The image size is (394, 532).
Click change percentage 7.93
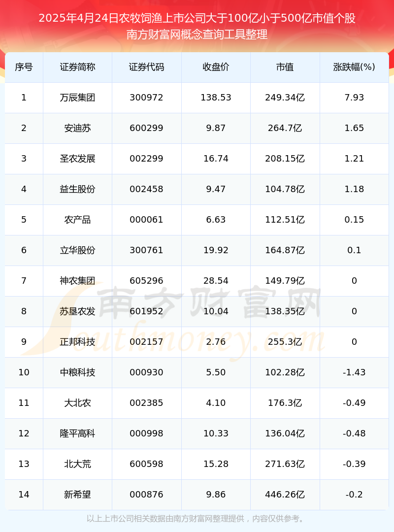[x=354, y=98]
